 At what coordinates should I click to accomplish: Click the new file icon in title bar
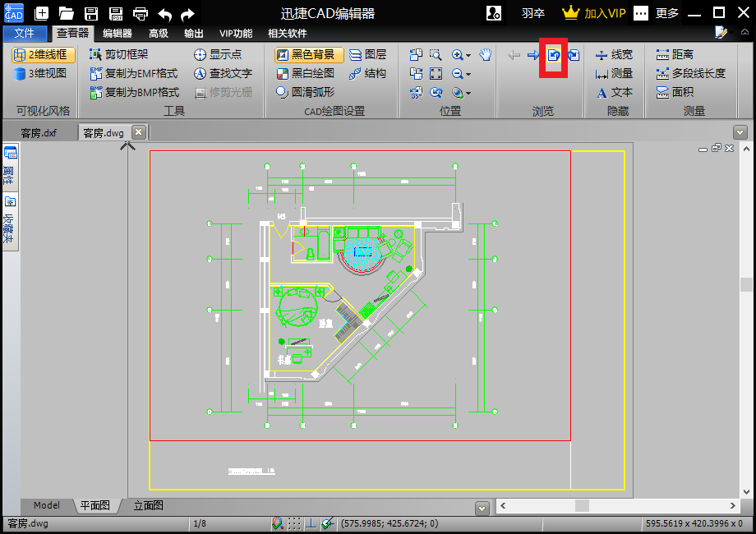click(41, 13)
